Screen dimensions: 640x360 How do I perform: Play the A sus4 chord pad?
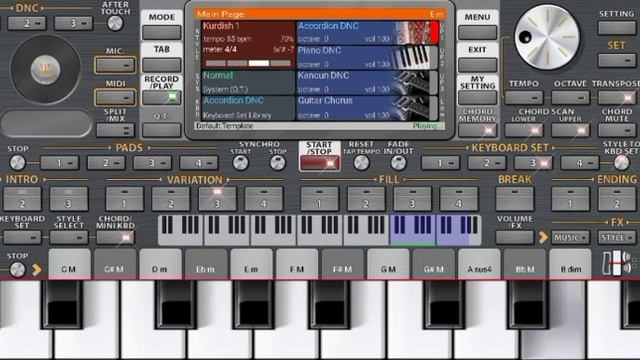coord(479,264)
